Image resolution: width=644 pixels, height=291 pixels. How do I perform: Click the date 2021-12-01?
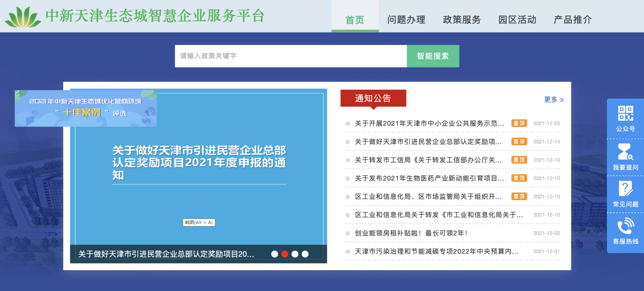(546, 251)
